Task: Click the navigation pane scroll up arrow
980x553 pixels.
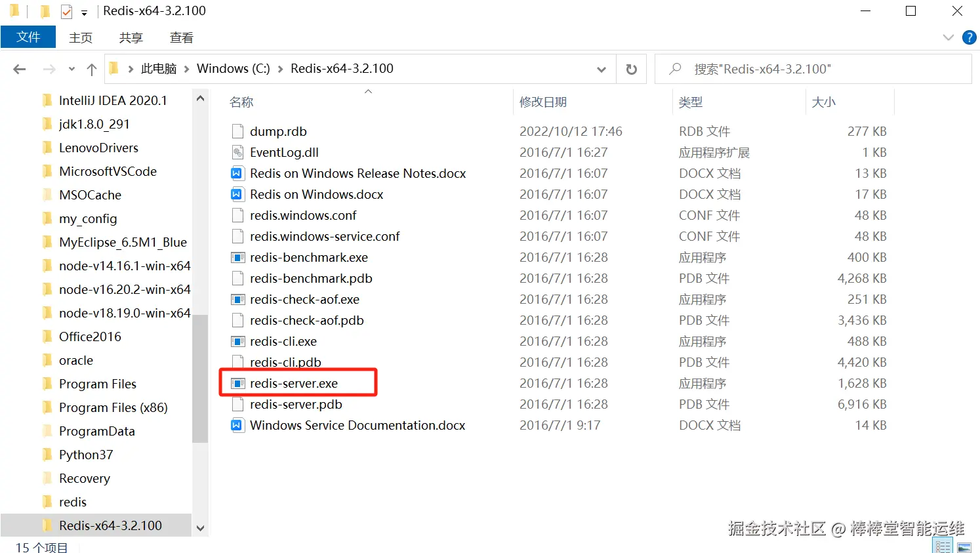Action: click(200, 99)
